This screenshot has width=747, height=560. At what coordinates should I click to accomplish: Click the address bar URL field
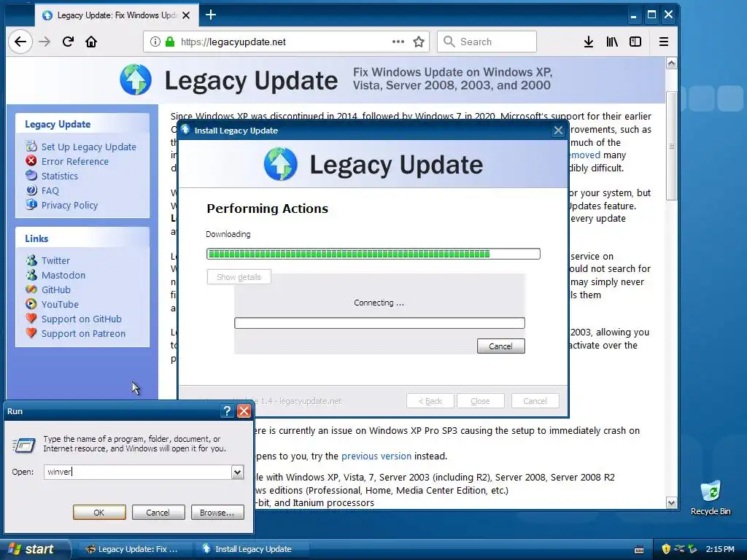tap(286, 42)
